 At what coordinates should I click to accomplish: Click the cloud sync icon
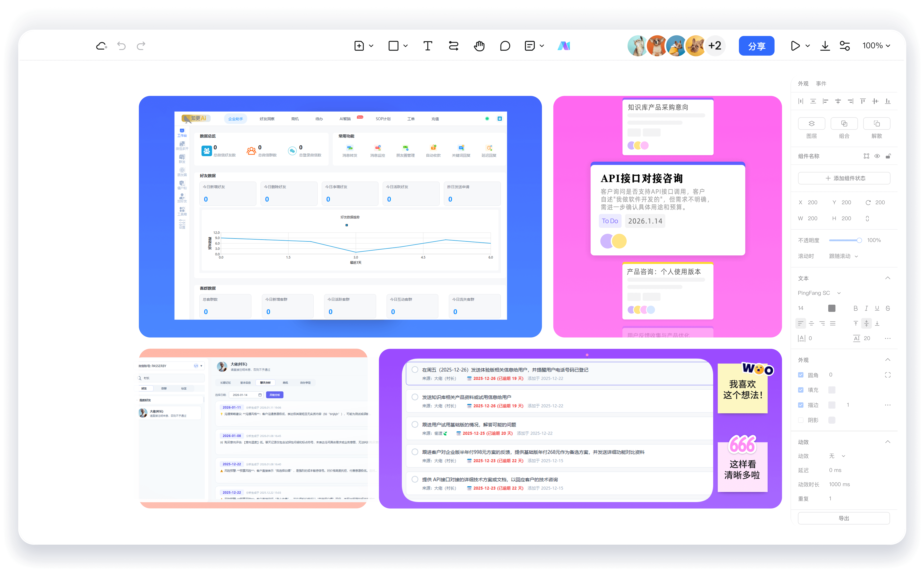pyautogui.click(x=101, y=46)
